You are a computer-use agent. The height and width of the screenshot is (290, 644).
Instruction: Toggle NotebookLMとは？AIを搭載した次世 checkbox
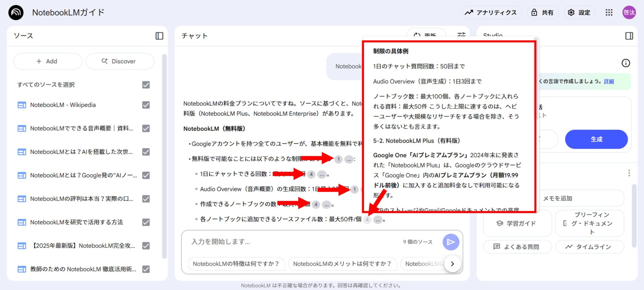point(146,152)
